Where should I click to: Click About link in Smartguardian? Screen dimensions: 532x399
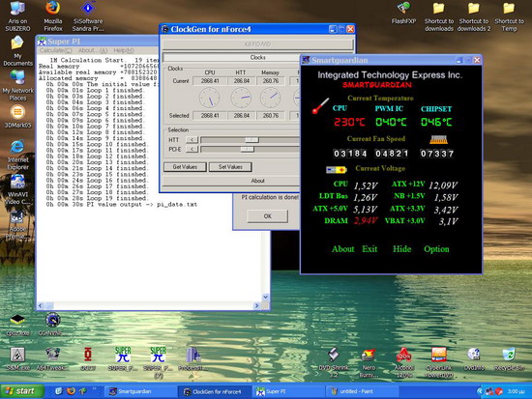(342, 249)
